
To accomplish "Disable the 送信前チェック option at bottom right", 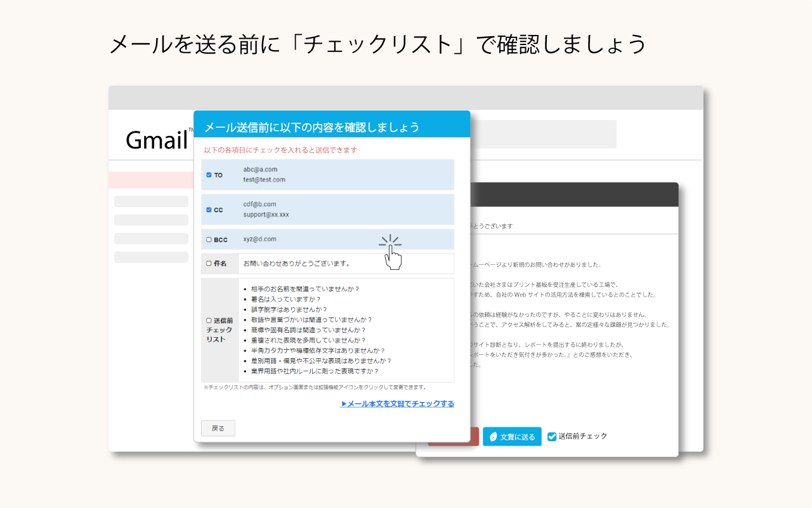I will [551, 436].
